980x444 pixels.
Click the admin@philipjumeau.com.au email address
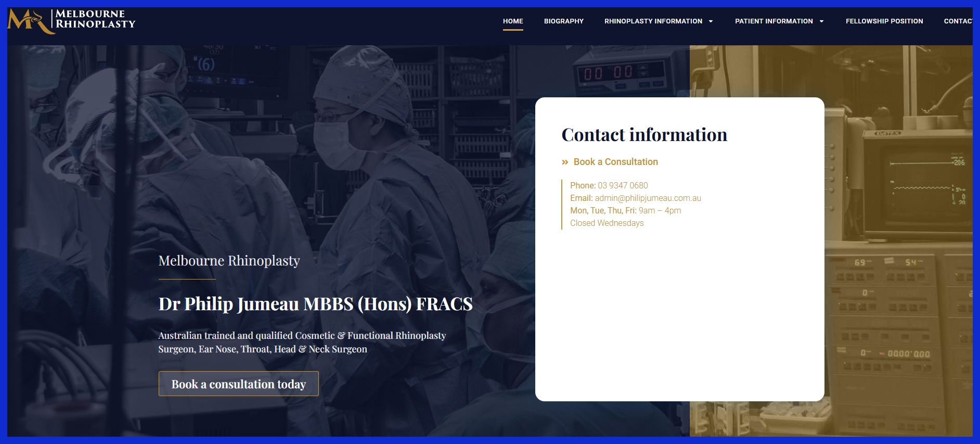pyautogui.click(x=648, y=198)
